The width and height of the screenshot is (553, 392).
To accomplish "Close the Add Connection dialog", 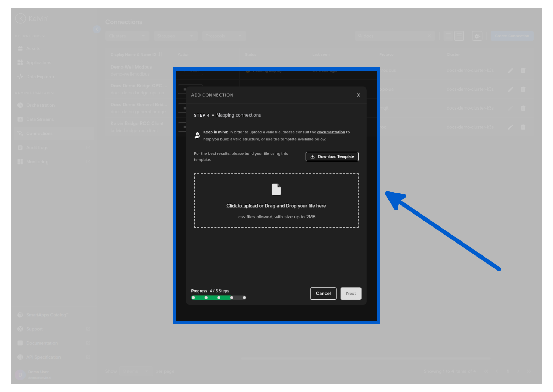I will pos(358,95).
